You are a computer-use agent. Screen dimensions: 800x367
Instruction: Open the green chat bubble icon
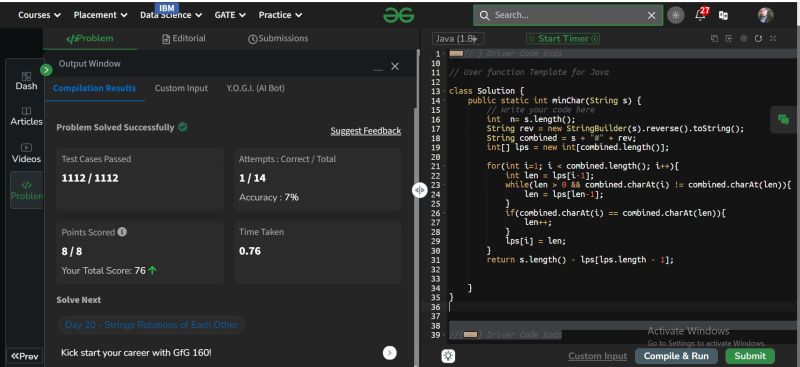[x=783, y=120]
